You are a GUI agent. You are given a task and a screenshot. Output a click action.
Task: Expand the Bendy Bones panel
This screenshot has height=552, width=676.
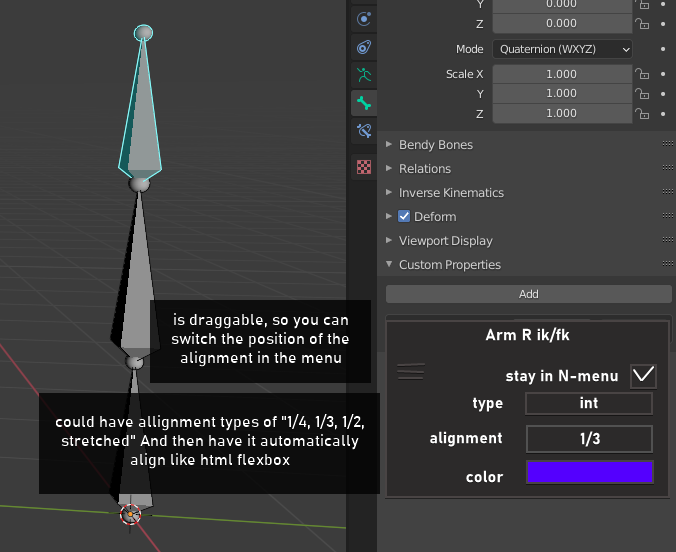(389, 144)
